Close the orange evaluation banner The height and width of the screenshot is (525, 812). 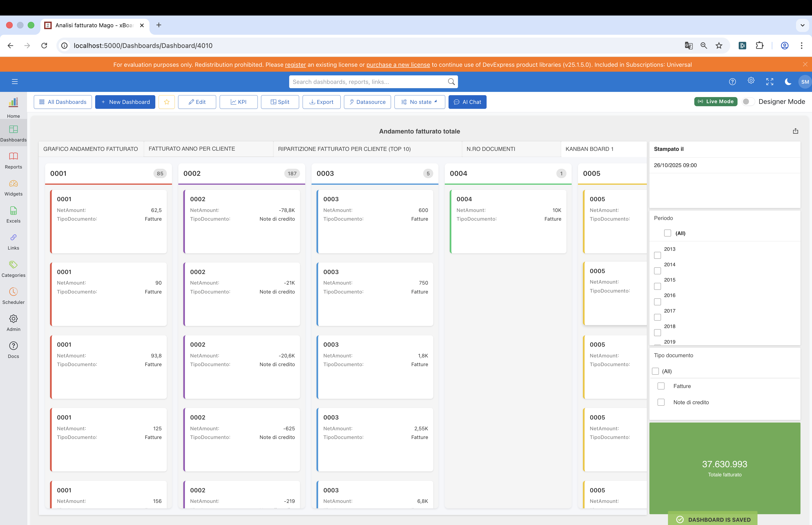point(805,64)
